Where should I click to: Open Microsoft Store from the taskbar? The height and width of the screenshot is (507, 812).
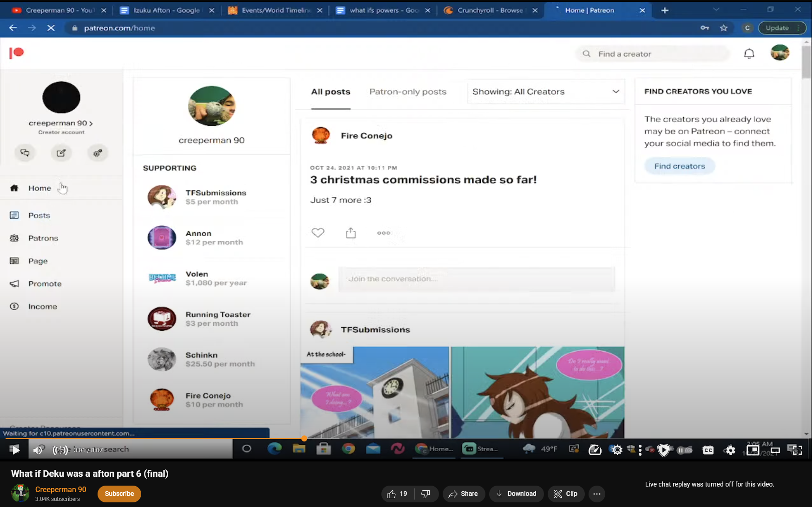(x=324, y=449)
